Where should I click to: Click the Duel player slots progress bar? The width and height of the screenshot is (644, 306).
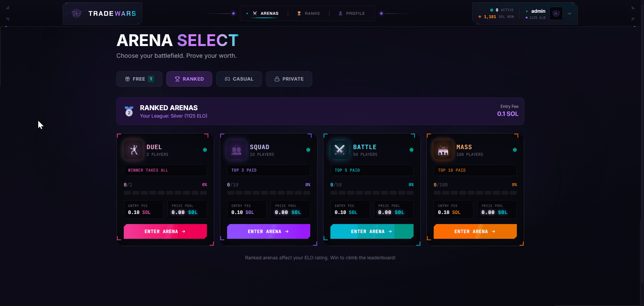pyautogui.click(x=165, y=193)
